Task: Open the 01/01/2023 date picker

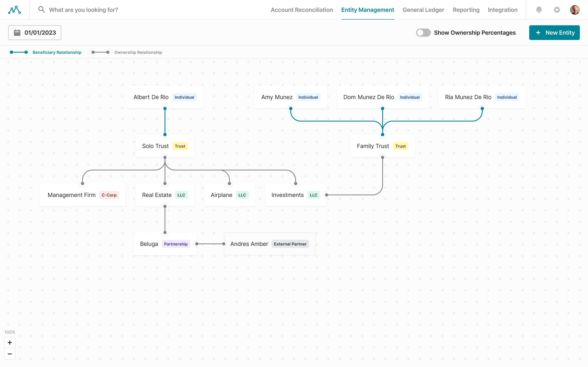Action: point(40,33)
